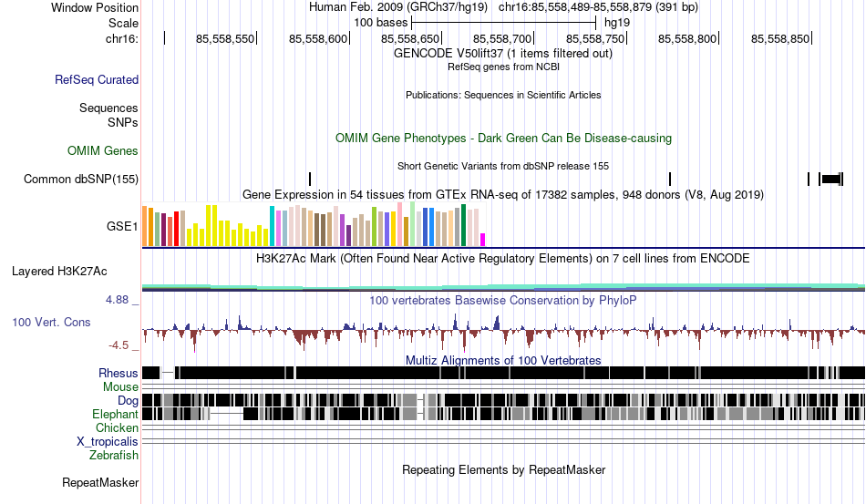Click position label 85,558,850
This screenshot has height=504, width=866.
point(779,38)
